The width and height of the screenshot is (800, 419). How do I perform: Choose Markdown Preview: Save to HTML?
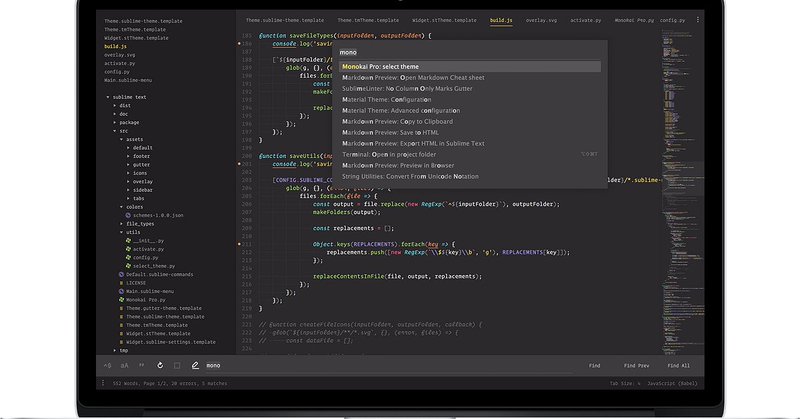point(469,132)
